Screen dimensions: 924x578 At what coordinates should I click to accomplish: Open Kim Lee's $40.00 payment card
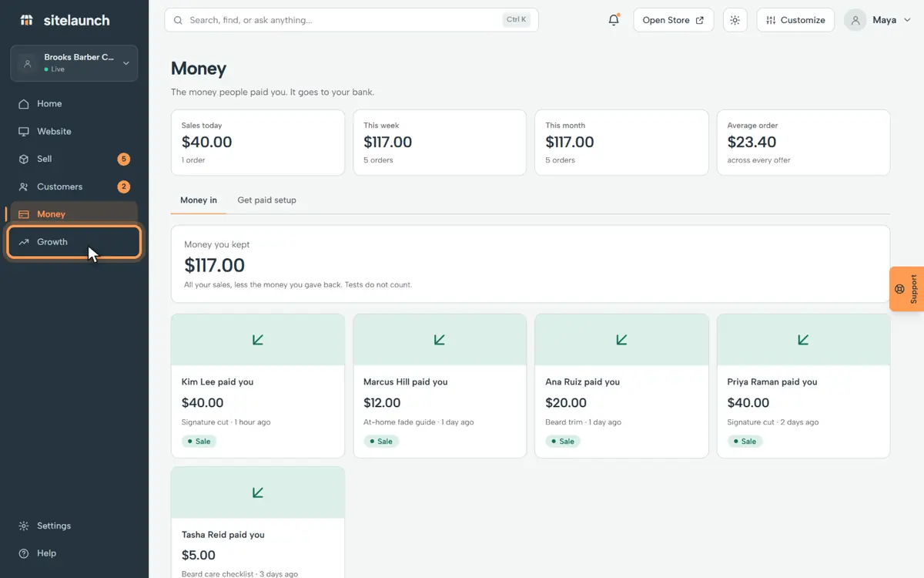point(258,386)
